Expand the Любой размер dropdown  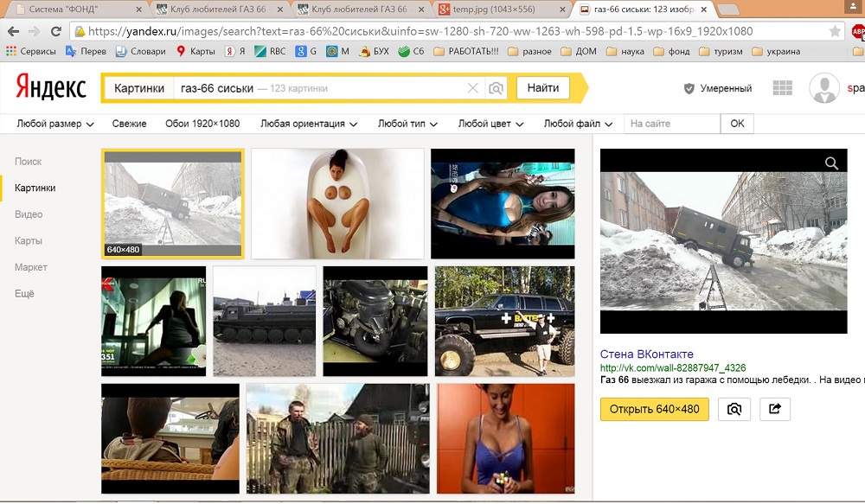pos(55,124)
